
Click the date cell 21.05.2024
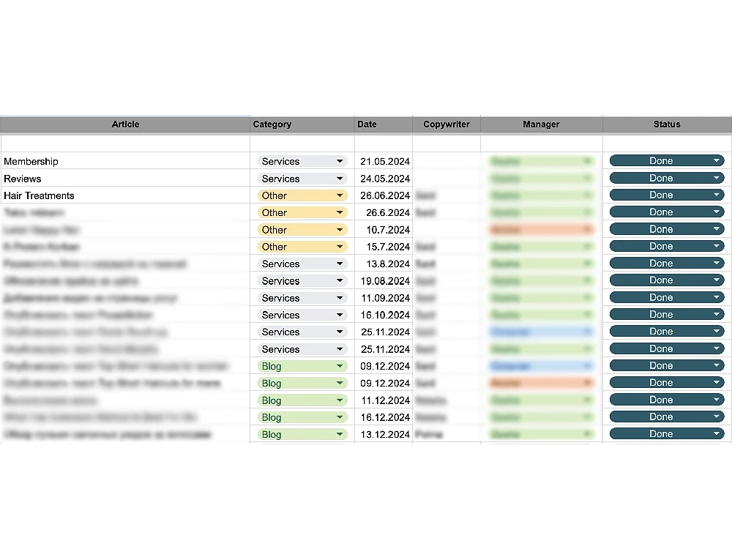(384, 161)
